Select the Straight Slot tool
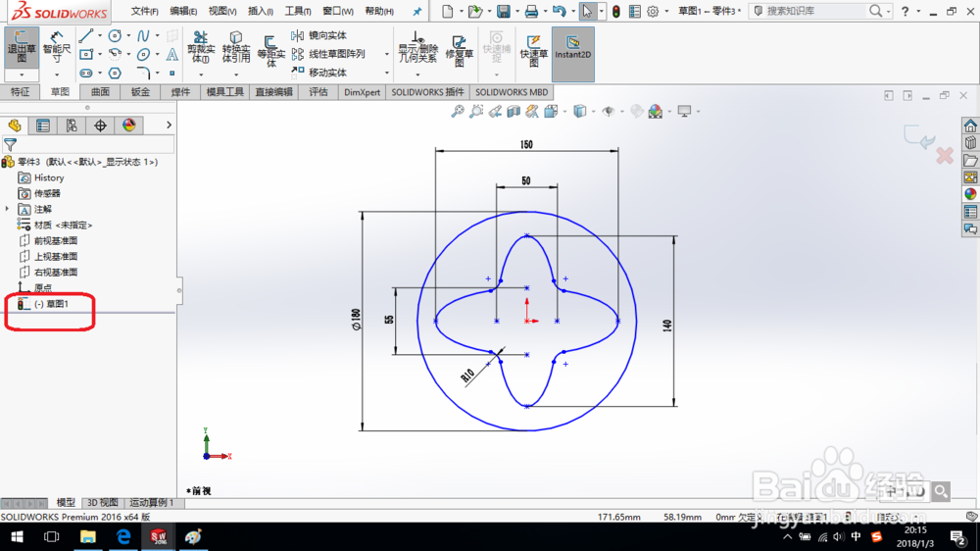 86,74
